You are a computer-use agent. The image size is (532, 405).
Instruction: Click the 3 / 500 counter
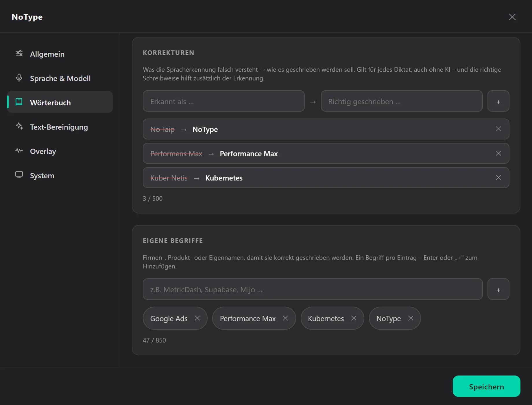click(153, 198)
